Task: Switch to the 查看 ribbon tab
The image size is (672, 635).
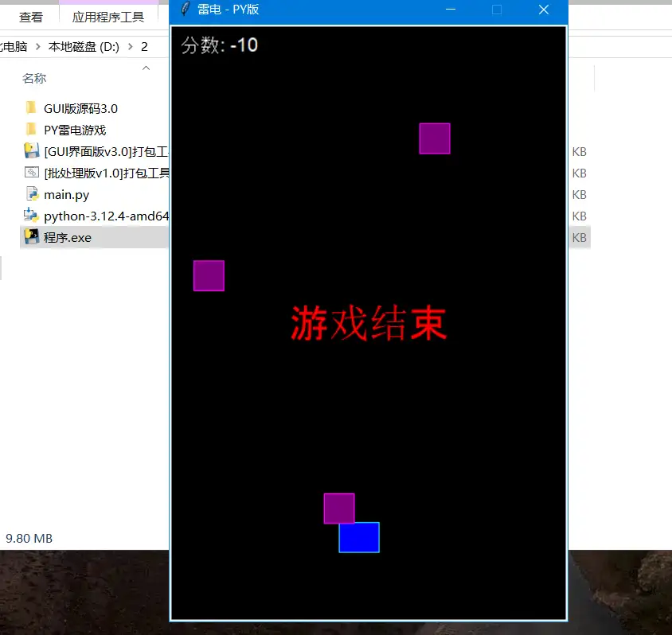Action: [x=31, y=18]
